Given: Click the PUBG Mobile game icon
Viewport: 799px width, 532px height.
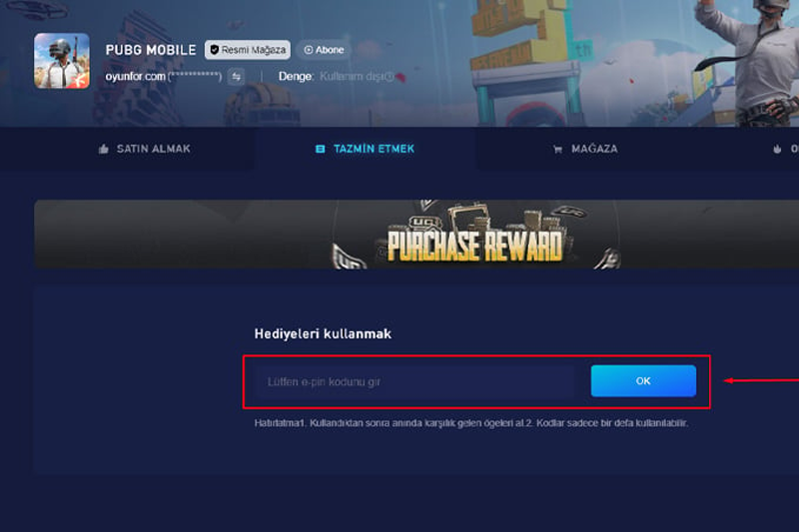Looking at the screenshot, I should (62, 61).
